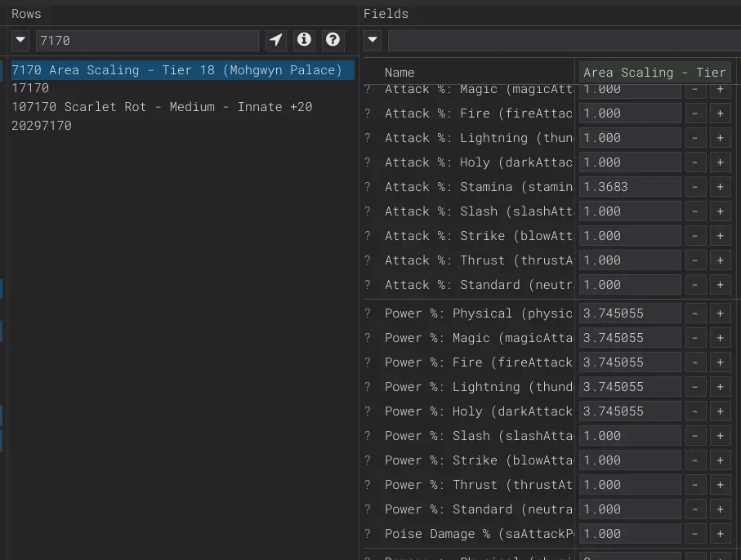Show help for Power %: Strike field
This screenshot has width=741, height=560.
[368, 460]
